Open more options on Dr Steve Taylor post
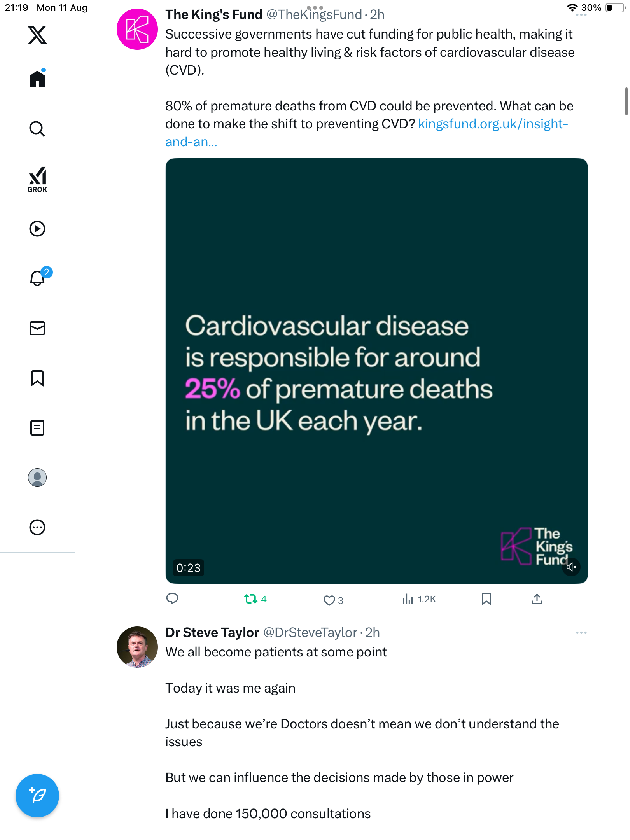 click(581, 633)
